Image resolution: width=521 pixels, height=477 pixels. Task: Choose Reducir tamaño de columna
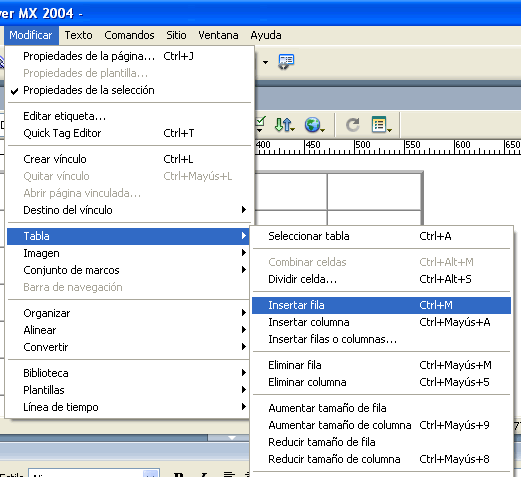[x=381, y=459]
